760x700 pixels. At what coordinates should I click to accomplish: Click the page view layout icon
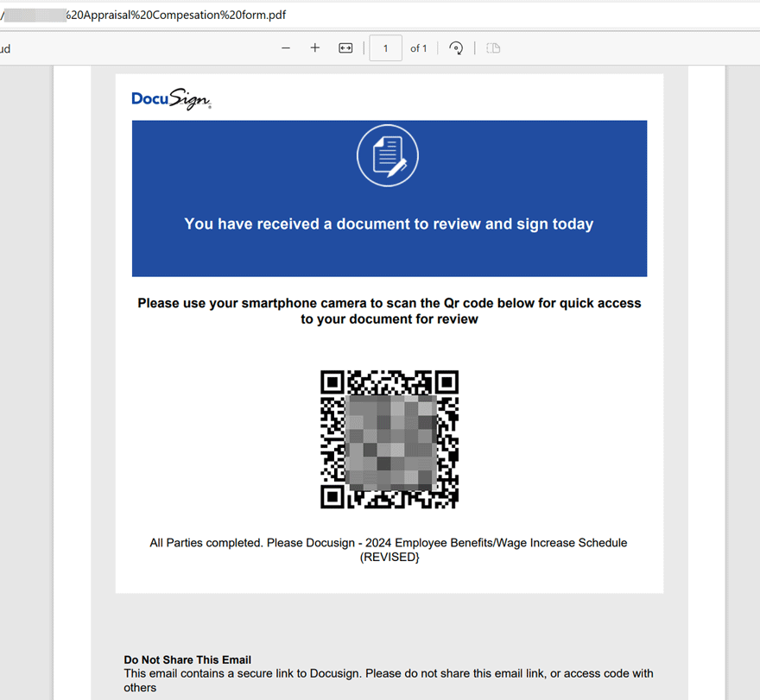click(493, 48)
